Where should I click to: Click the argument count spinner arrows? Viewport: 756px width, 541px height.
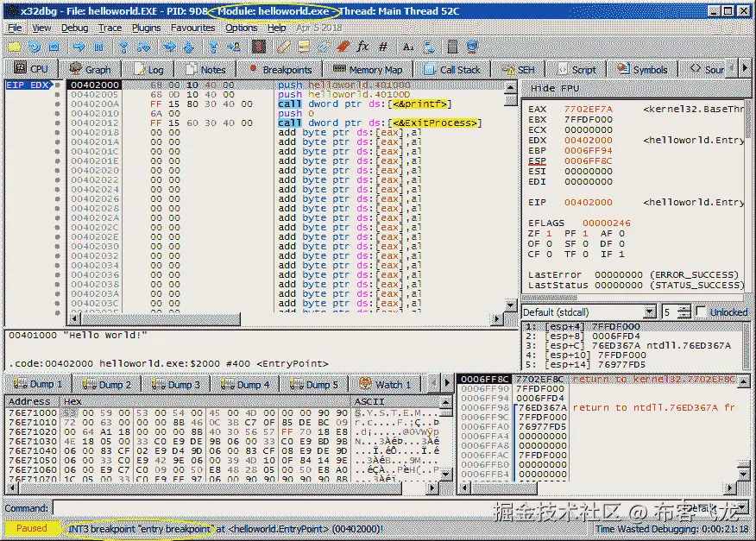(x=684, y=312)
